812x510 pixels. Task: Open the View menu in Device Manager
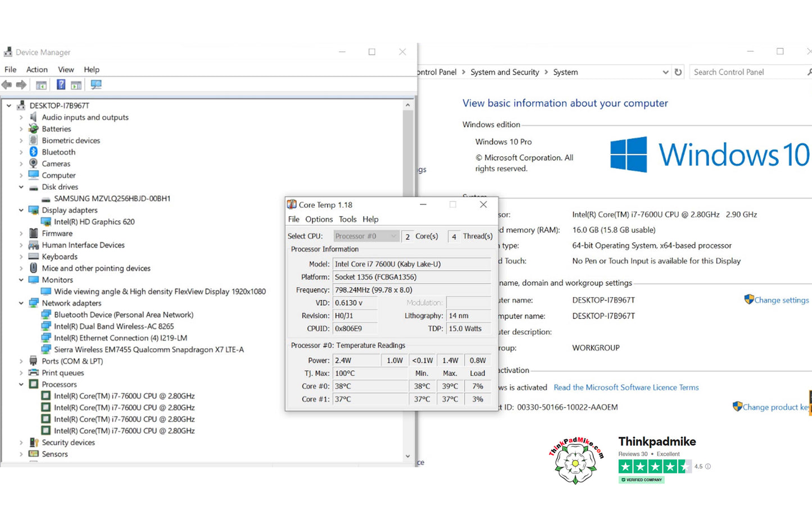coord(66,70)
